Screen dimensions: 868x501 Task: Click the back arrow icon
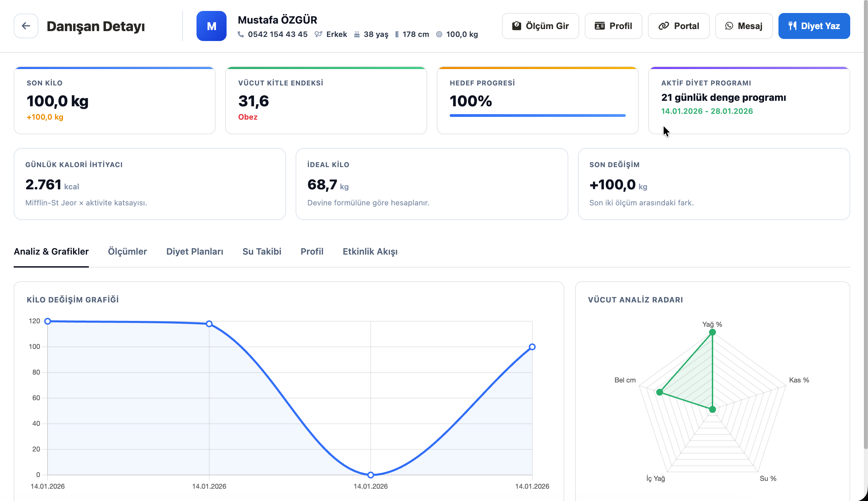point(26,26)
